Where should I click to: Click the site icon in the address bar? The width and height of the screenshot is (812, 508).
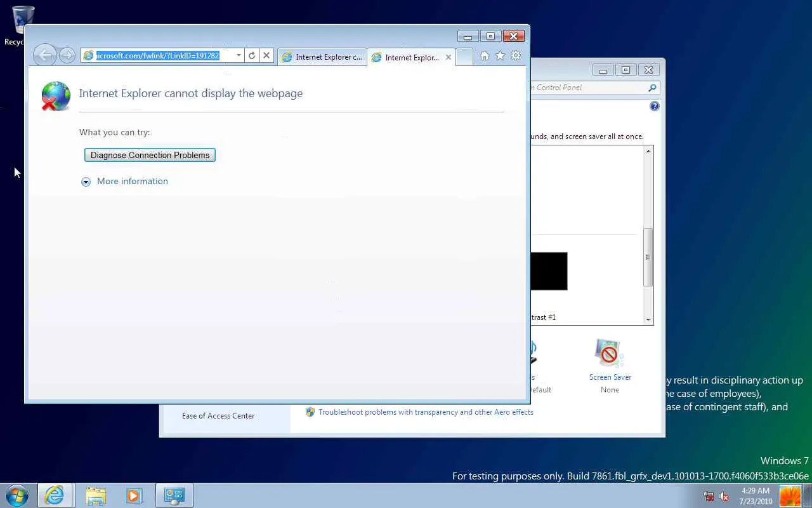coord(89,56)
